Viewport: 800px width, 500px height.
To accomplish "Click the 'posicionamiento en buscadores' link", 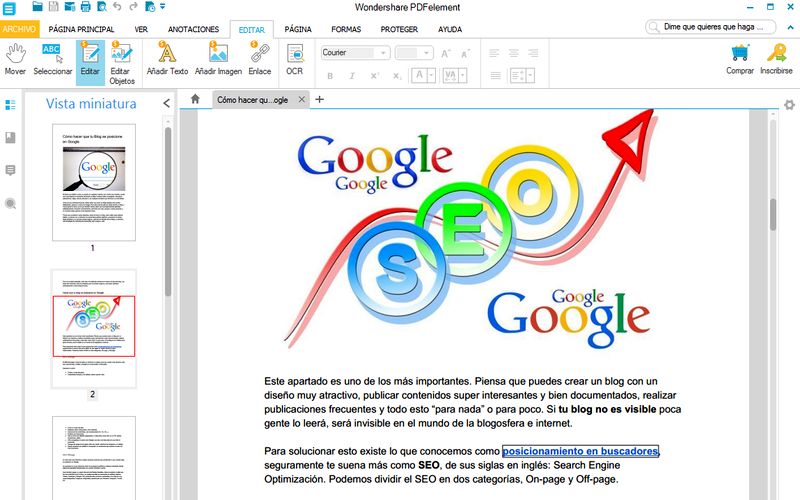I will 580,451.
